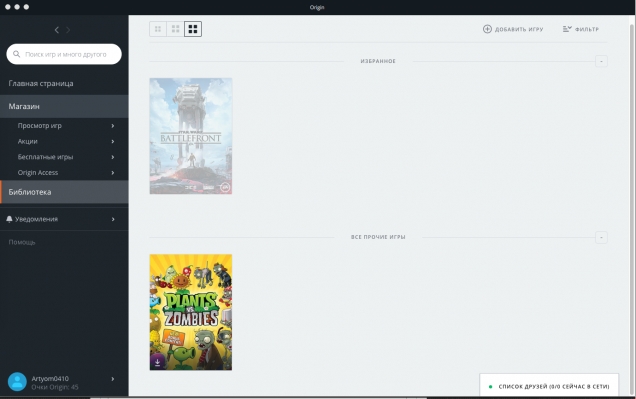The image size is (636, 399).
Task: Click the user avatar icon for Artyom0410
Action: click(17, 382)
